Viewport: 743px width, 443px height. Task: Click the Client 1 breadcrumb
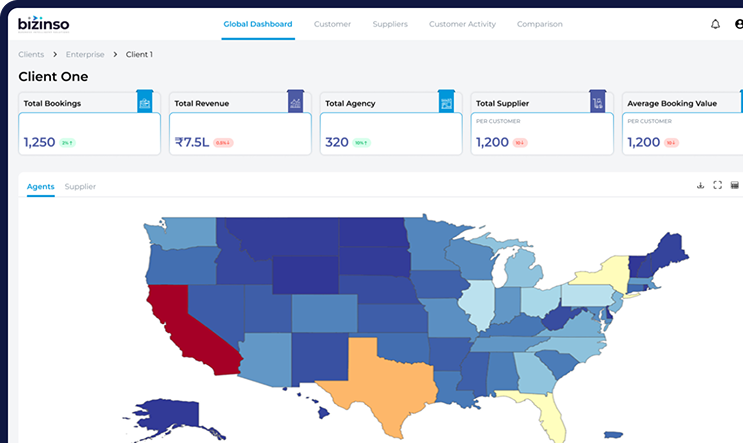[x=139, y=54]
